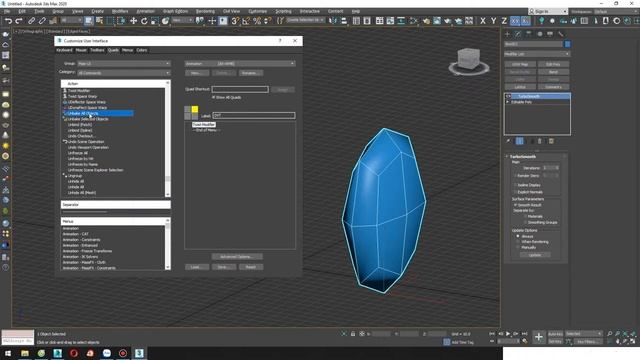The image size is (640, 360).
Task: Toggle Show End Result icon under stack
Action: 520,141
